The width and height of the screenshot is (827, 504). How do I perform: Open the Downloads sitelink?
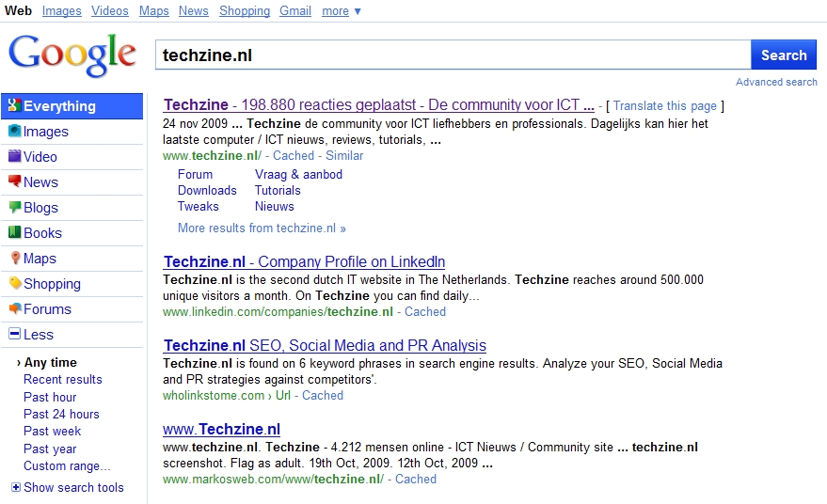[x=207, y=190]
